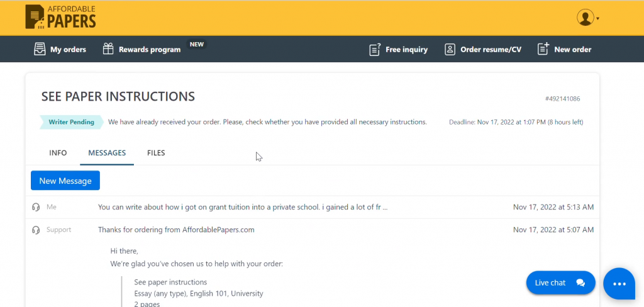This screenshot has height=307, width=644.
Task: Switch to the FILES tab
Action: [x=156, y=153]
